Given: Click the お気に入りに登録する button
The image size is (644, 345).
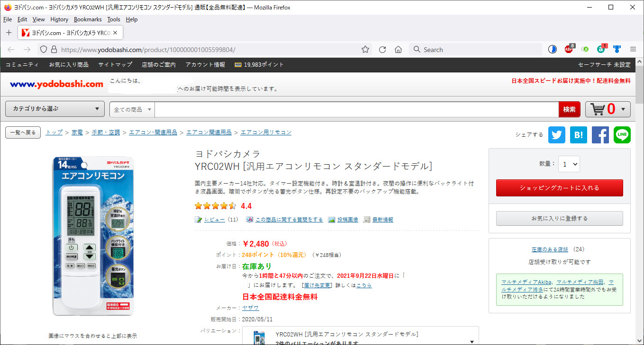Looking at the screenshot, I should (x=559, y=218).
